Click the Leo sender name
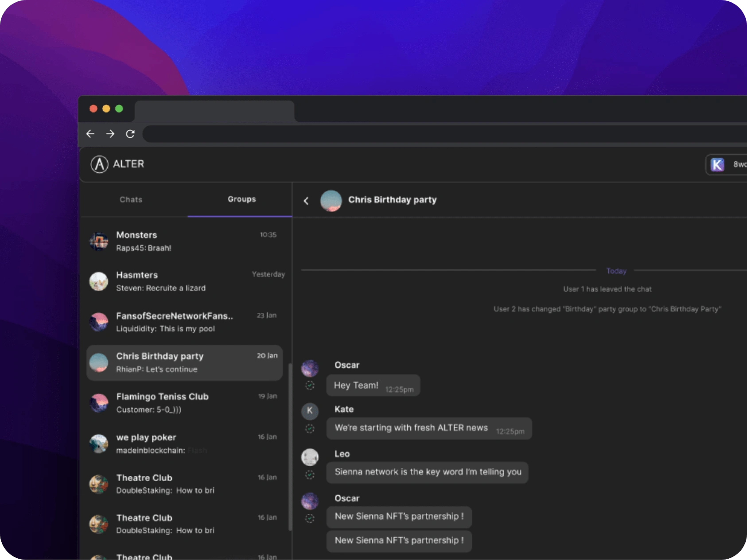Image resolution: width=747 pixels, height=560 pixels. click(342, 454)
